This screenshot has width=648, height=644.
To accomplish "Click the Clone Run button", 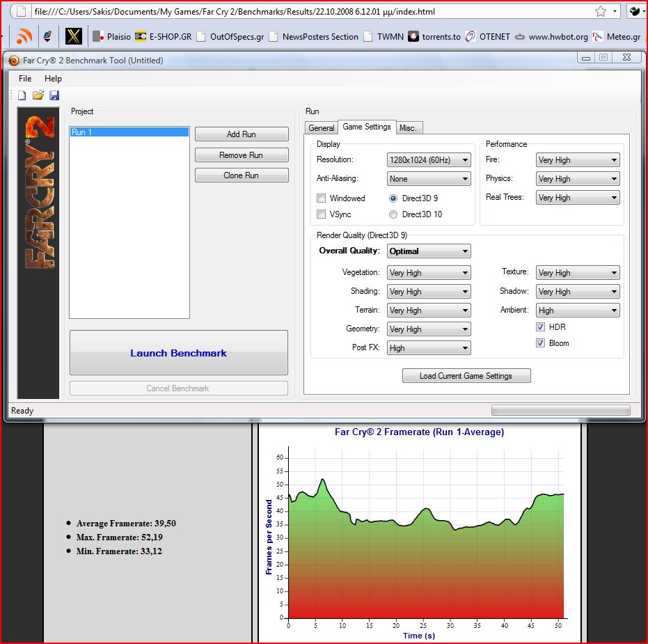I will (x=242, y=175).
